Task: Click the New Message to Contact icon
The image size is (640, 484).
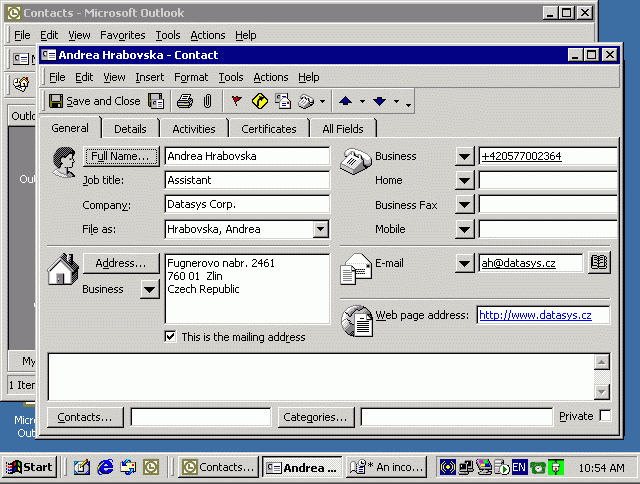Action: (283, 101)
